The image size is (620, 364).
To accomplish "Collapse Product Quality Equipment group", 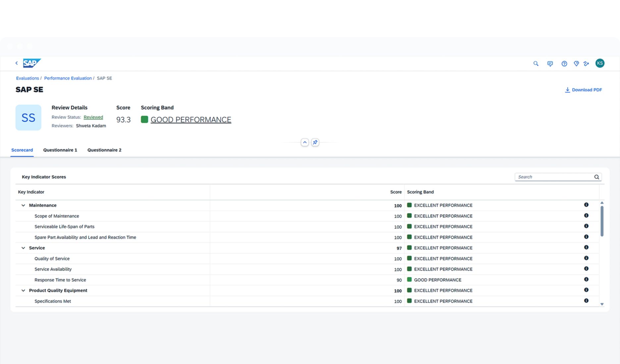I will (23, 291).
